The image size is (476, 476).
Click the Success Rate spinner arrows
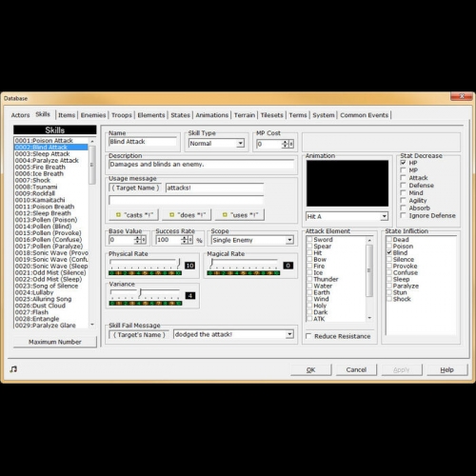(x=185, y=240)
